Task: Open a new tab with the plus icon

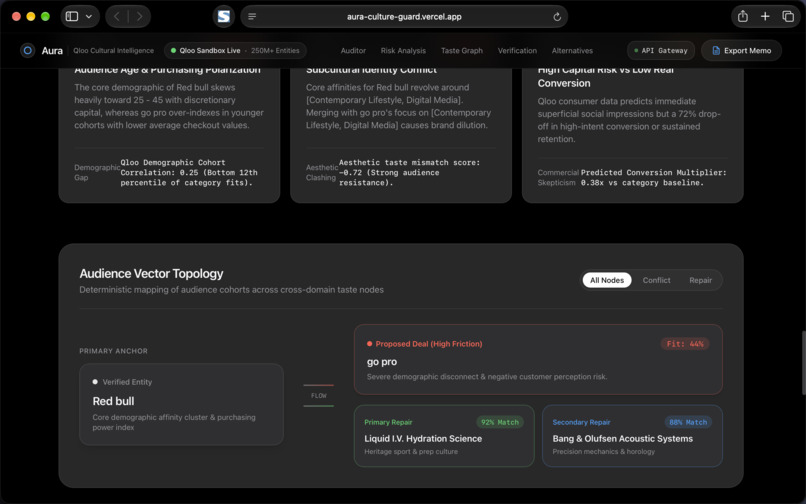Action: (765, 16)
